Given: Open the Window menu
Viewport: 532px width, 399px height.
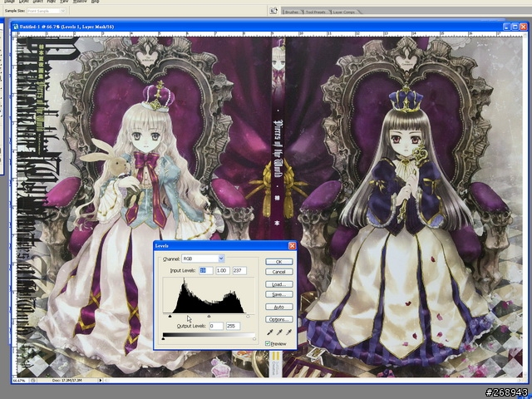Looking at the screenshot, I should [80, 2].
